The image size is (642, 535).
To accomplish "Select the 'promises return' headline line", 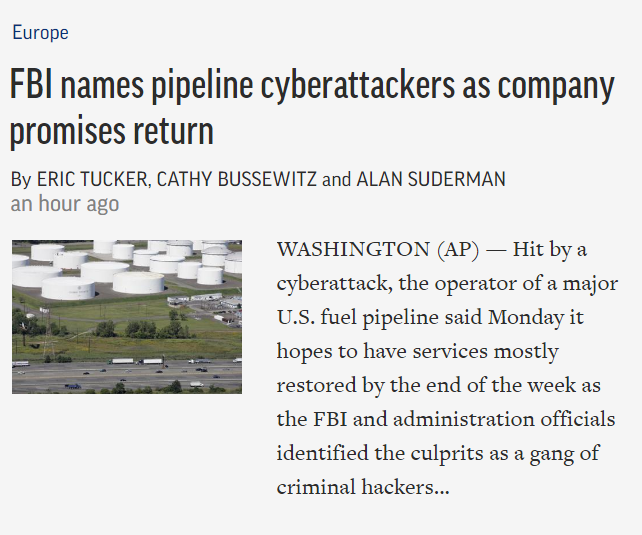I will 112,131.
